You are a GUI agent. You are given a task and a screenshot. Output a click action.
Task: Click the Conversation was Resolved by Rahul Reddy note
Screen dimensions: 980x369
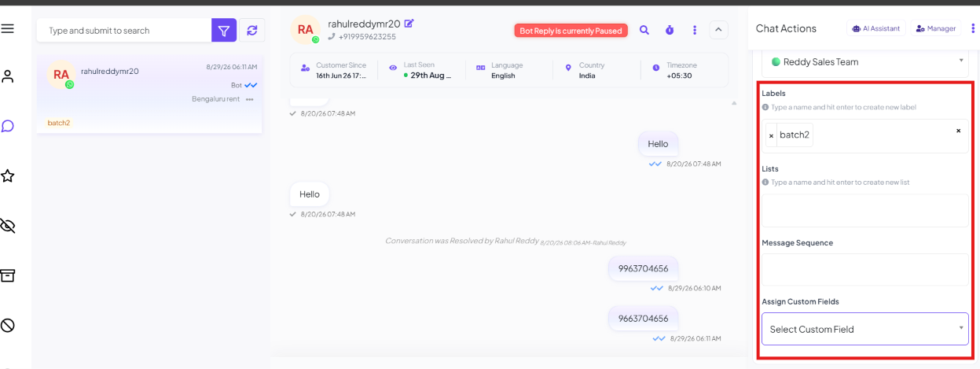pyautogui.click(x=462, y=241)
